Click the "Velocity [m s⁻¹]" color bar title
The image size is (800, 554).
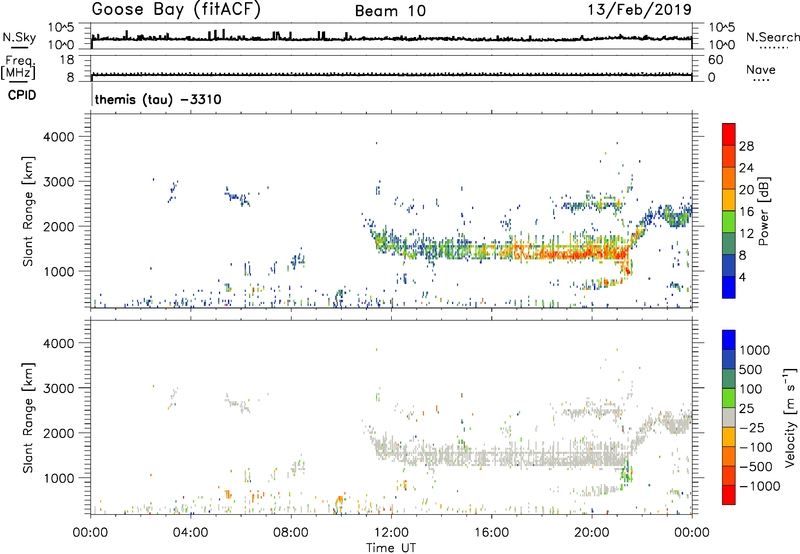pyautogui.click(x=790, y=418)
